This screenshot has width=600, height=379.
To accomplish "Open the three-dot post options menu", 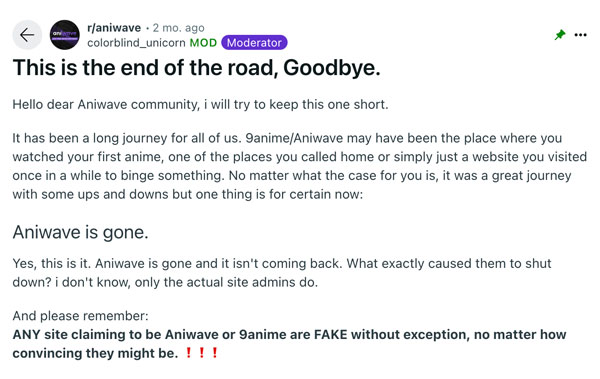I will [x=580, y=35].
